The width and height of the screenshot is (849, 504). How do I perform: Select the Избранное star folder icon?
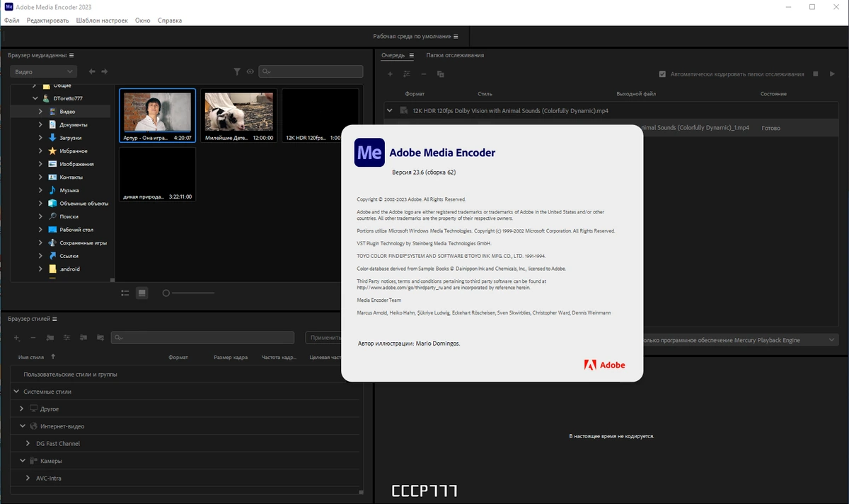point(52,151)
